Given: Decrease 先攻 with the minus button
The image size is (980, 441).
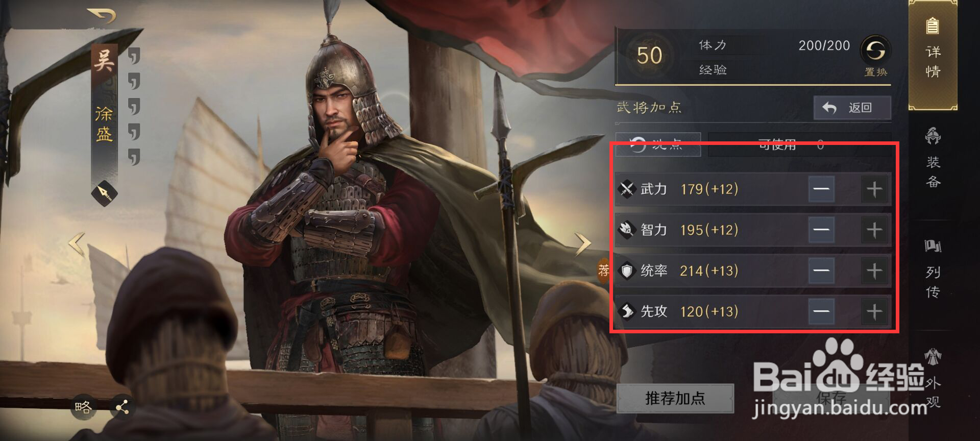Looking at the screenshot, I should (821, 311).
